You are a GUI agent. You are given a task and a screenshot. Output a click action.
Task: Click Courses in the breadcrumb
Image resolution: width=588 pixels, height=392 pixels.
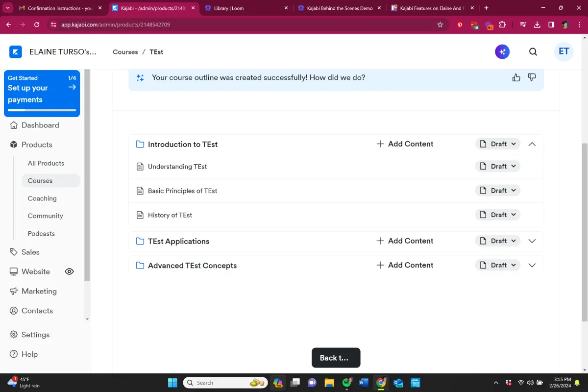[125, 52]
